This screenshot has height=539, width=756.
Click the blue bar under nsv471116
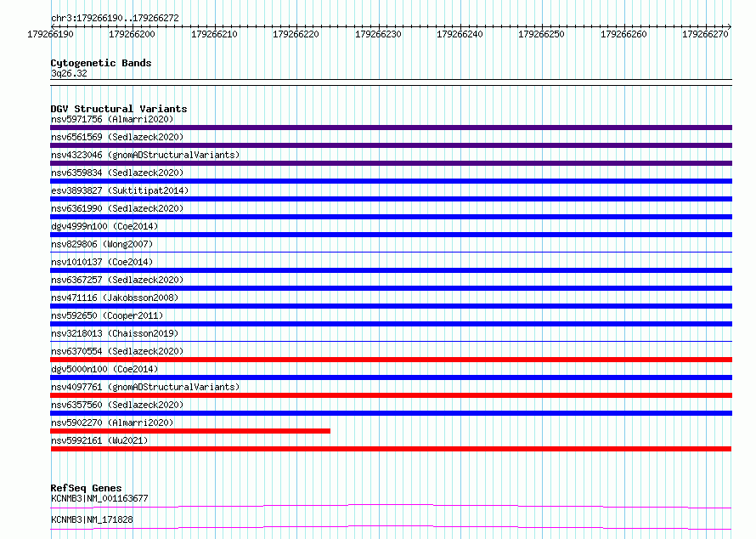pos(391,306)
